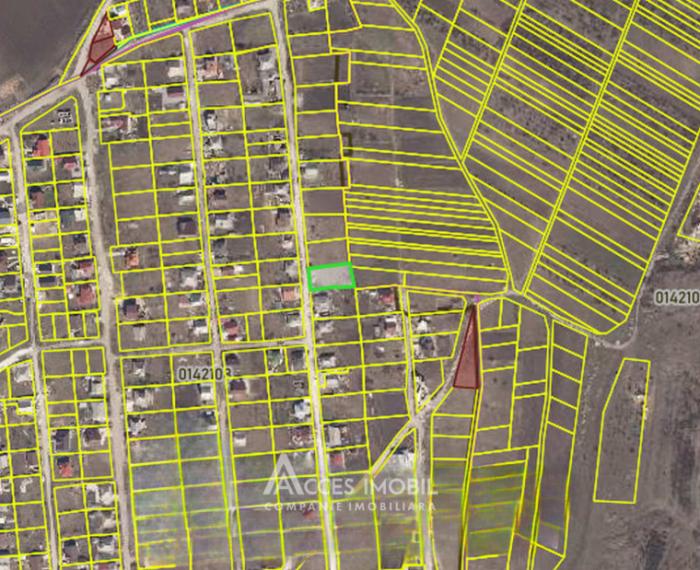
Task: Click the red-roofed house near left edge
Action: [x=40, y=148]
